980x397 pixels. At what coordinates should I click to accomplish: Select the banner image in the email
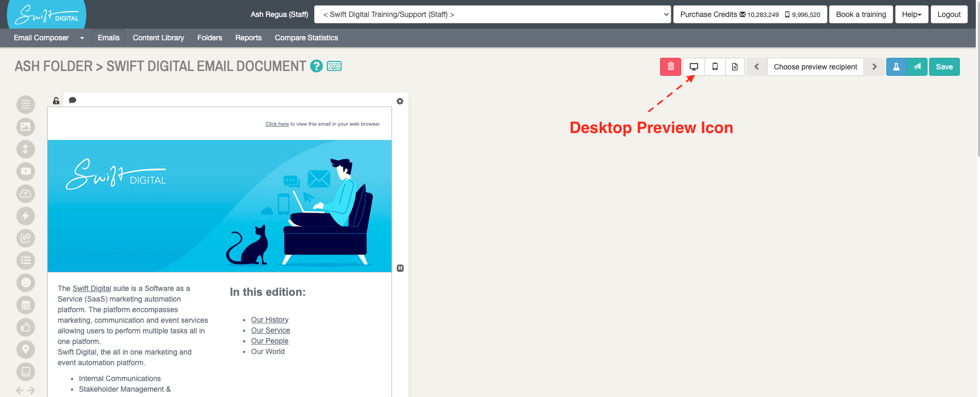pyautogui.click(x=220, y=206)
